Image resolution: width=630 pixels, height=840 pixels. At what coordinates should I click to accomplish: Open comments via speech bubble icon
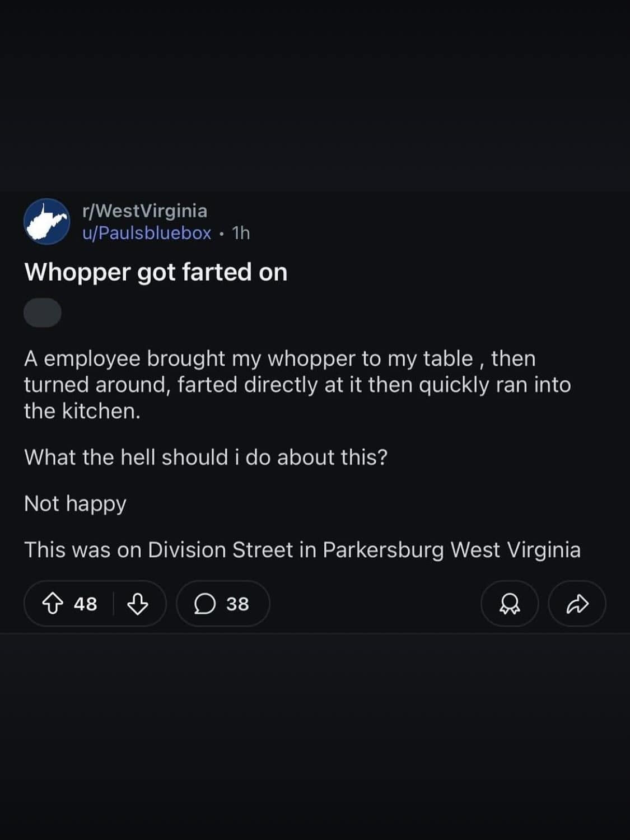205,604
